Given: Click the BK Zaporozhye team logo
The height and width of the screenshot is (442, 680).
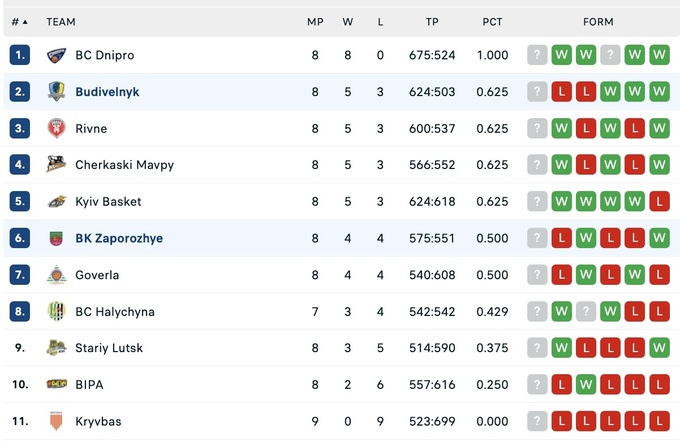Looking at the screenshot, I should point(56,238).
